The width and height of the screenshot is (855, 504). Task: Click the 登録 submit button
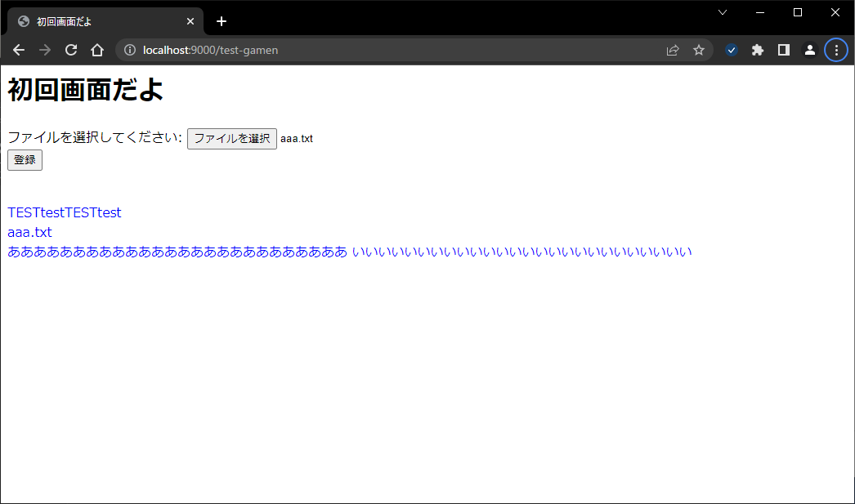(x=25, y=159)
